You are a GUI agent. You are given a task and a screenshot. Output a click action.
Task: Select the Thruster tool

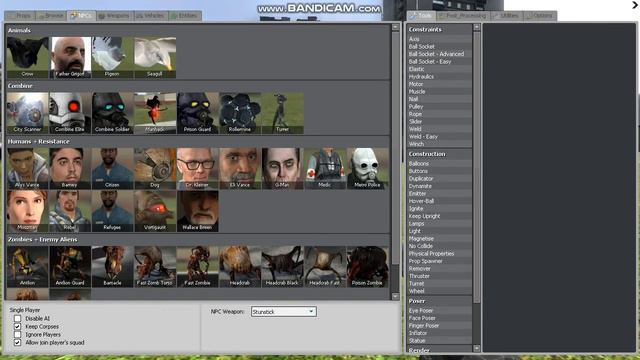440,276
